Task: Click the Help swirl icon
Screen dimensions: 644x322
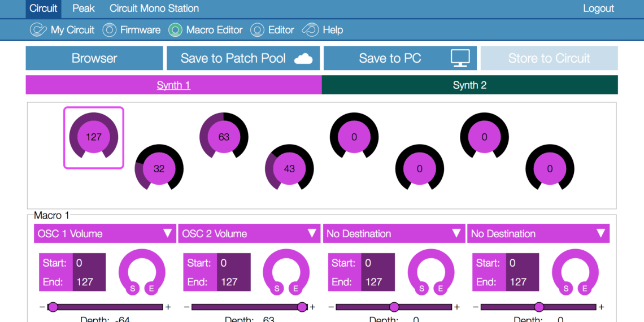Action: pos(311,30)
